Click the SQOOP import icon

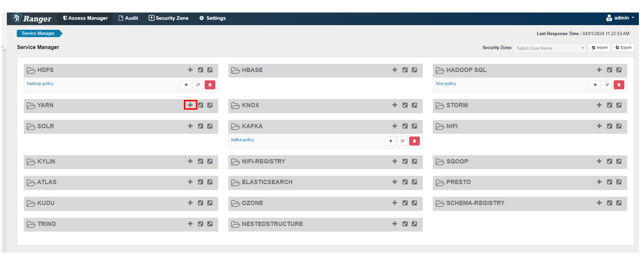[x=609, y=161]
